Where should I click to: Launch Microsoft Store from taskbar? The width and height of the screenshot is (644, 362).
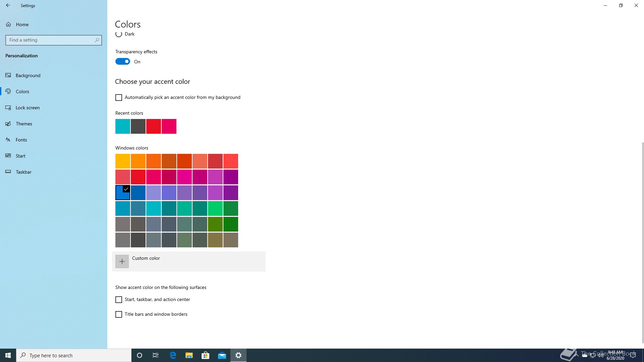205,355
